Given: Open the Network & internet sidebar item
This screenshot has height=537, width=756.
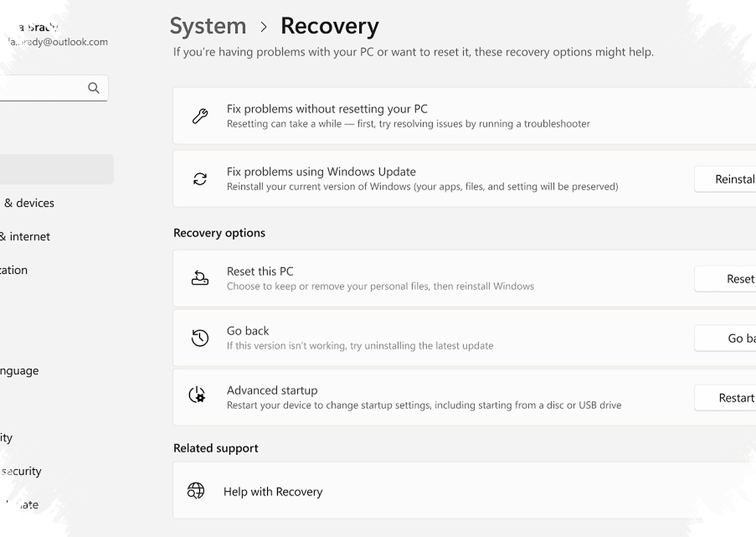Looking at the screenshot, I should (25, 236).
